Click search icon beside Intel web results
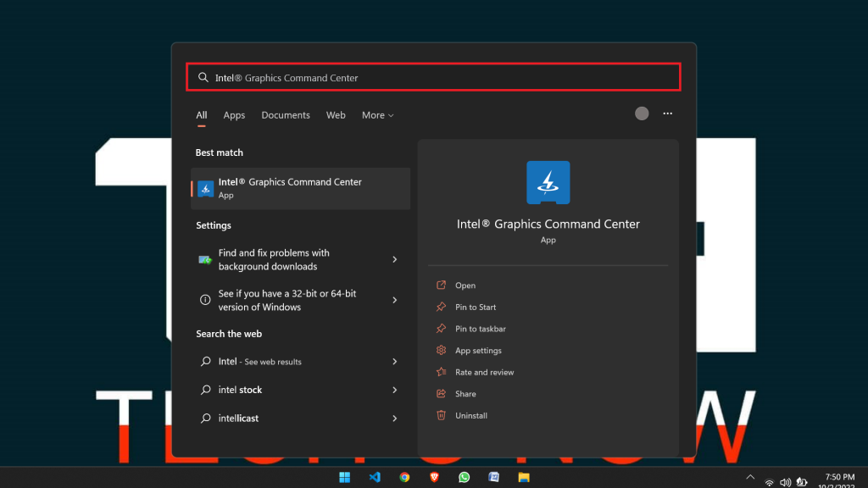The image size is (868, 488). 205,361
